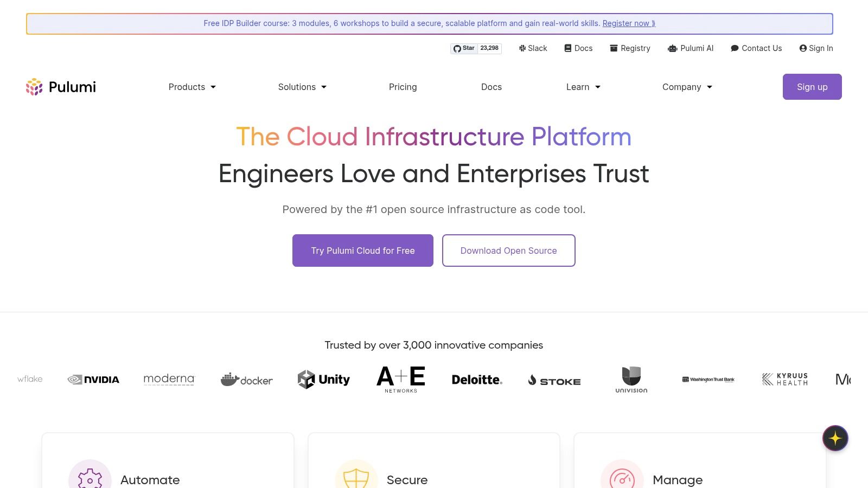Click the Moderna logo
Screen dimensions: 868x488
pos(169,379)
